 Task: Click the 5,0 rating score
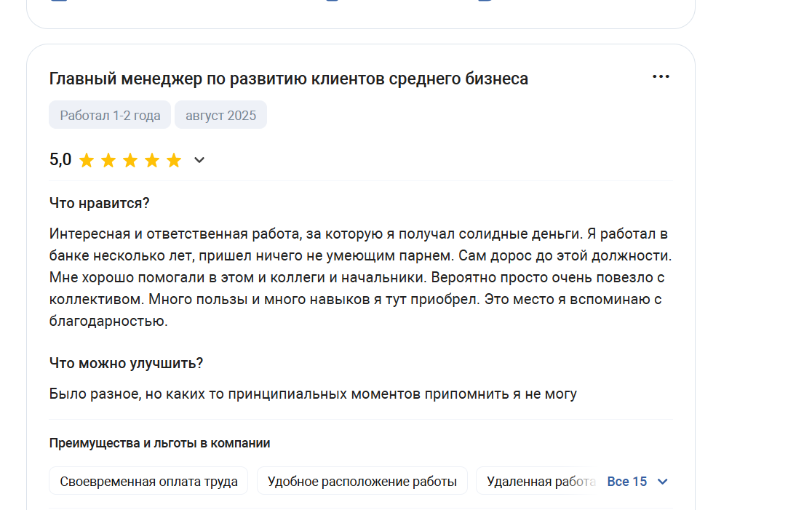click(x=60, y=159)
